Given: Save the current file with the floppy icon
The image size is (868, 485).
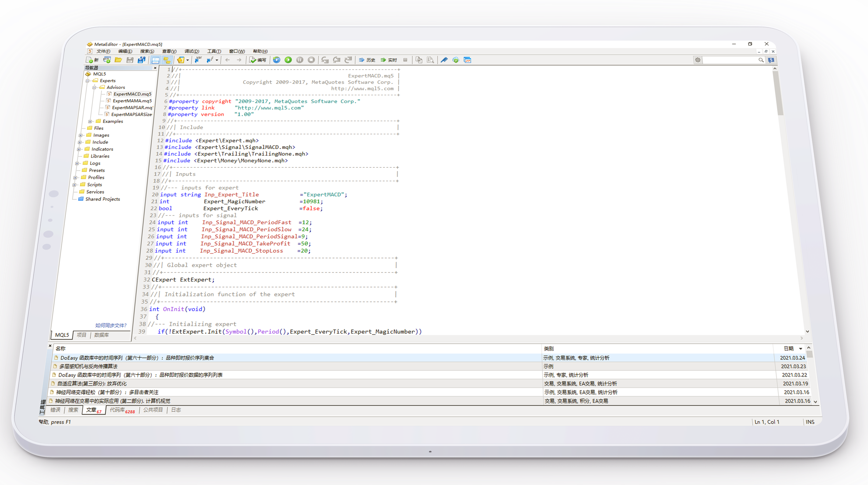Looking at the screenshot, I should [x=130, y=60].
